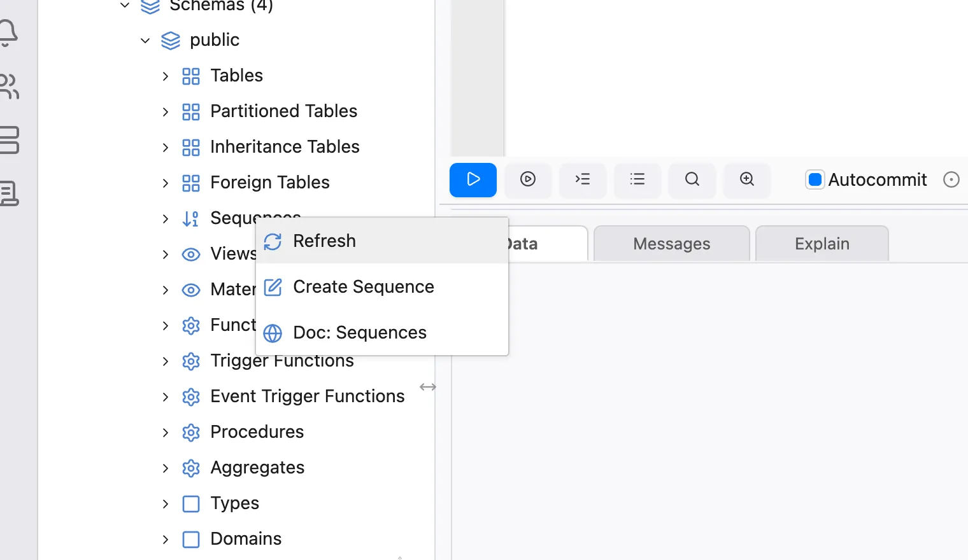Open the users icon in the left sidebar
The height and width of the screenshot is (560, 968).
(x=9, y=87)
